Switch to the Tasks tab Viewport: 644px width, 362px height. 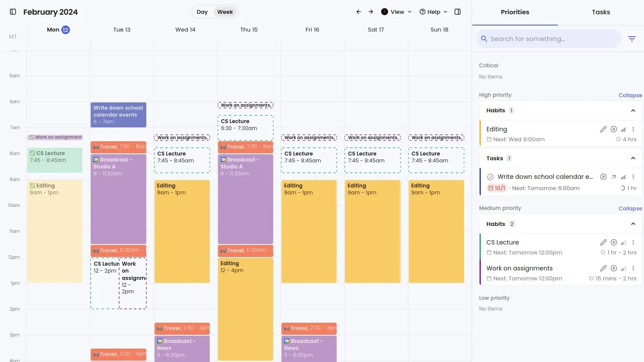pos(601,12)
